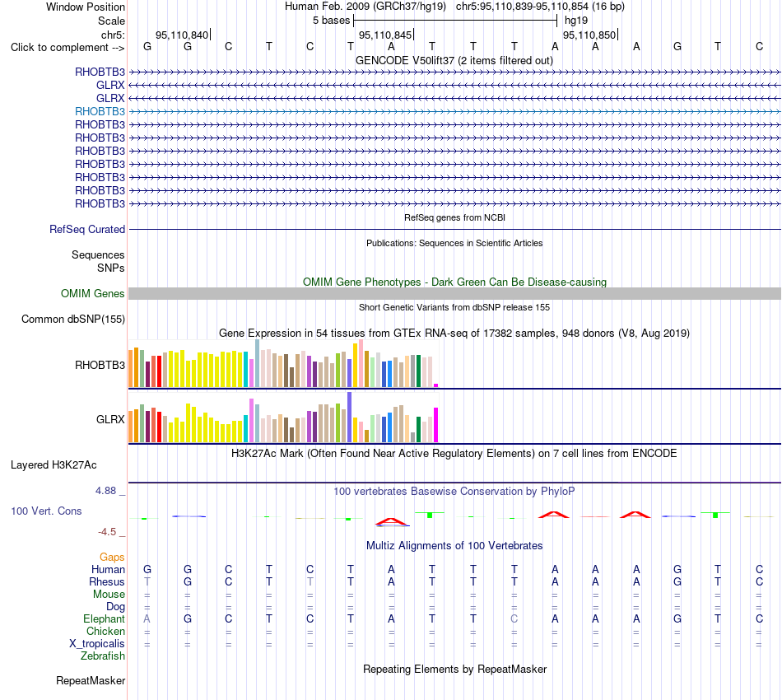Viewport: 782px width, 700px height.
Task: Click the GLRX GTEx expression bar chart
Action: (283, 418)
